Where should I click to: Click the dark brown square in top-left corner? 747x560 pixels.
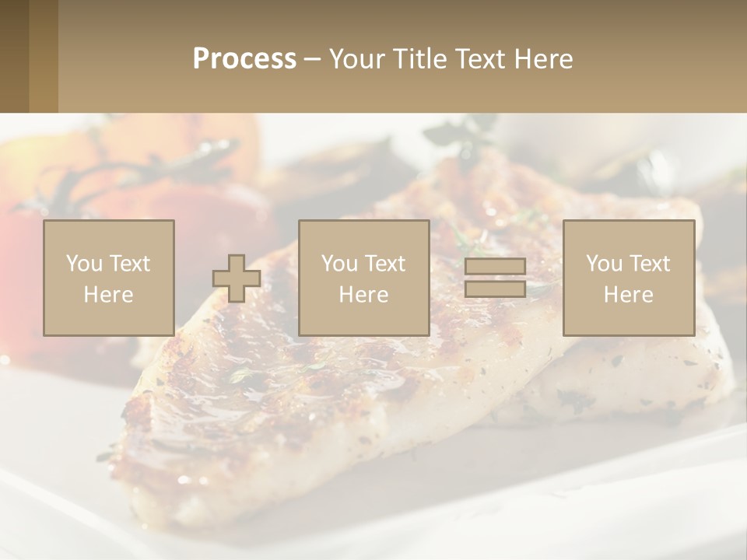13,56
